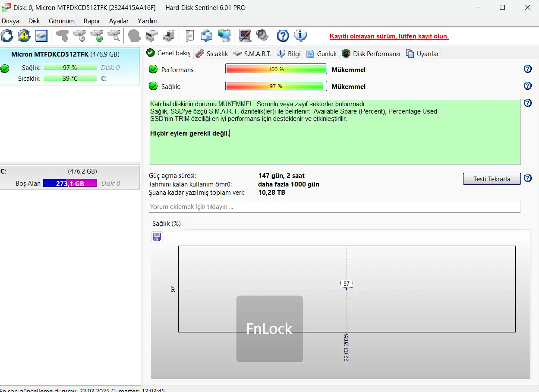539x392 pixels.
Task: Click the Testi Tekrarla button
Action: [x=492, y=179]
